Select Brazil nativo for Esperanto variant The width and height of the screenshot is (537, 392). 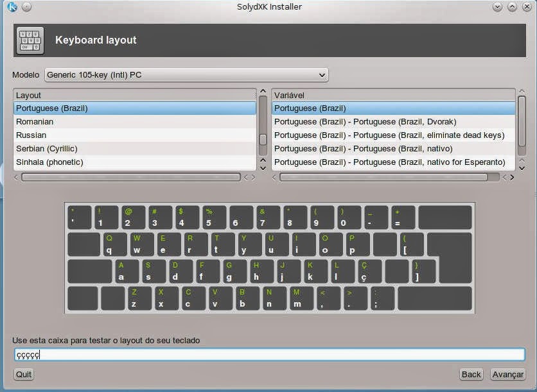(x=393, y=162)
